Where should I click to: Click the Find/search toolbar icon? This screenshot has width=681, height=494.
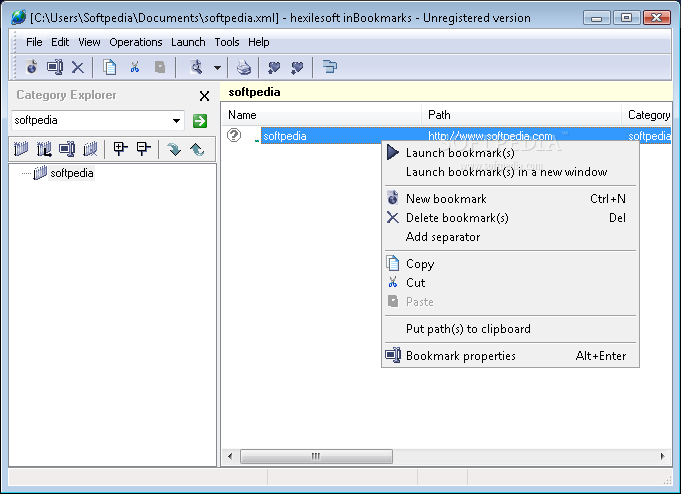pos(197,67)
